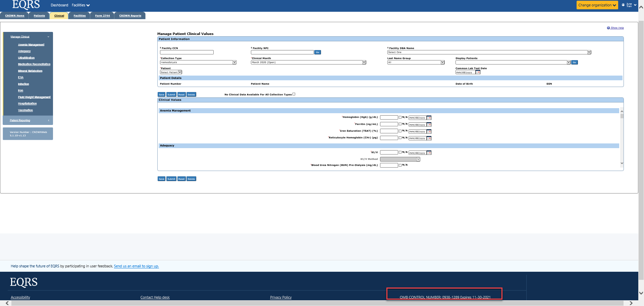Open calendar for Reticulocyte Hemoglobin date
This screenshot has height=306, width=644.
pos(429,138)
